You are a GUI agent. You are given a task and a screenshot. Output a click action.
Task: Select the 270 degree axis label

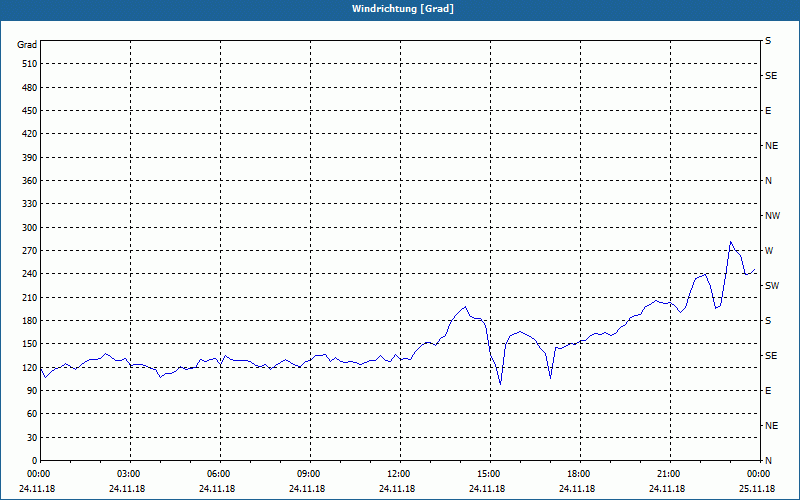click(x=30, y=251)
